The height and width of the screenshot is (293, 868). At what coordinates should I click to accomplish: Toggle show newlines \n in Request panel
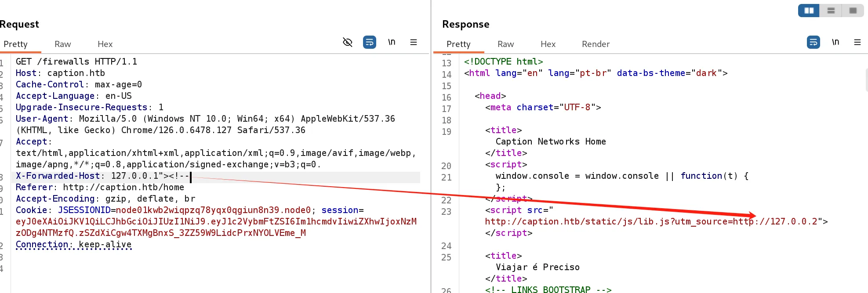click(x=392, y=42)
